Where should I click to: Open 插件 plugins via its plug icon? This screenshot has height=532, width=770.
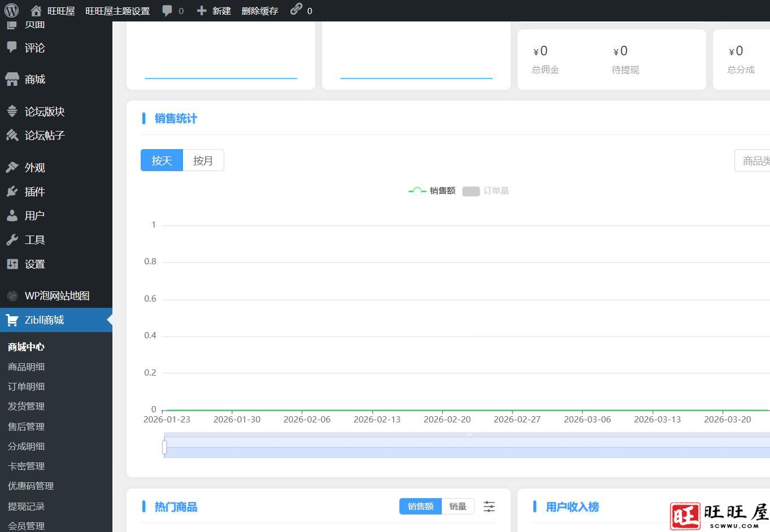(12, 192)
